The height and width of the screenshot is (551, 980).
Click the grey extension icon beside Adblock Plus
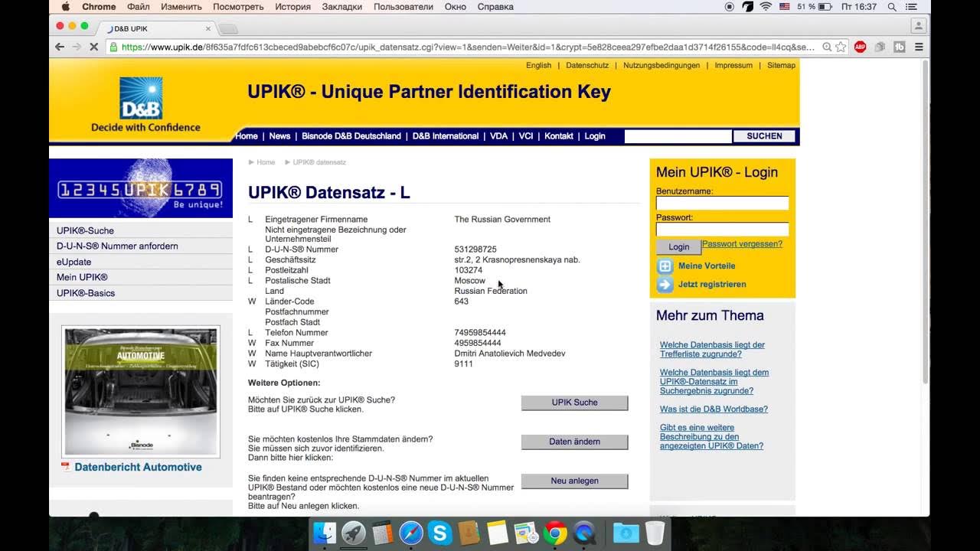[x=880, y=47]
